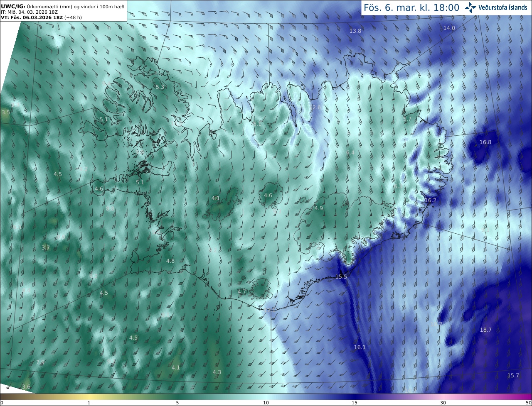Click the 12.6 value label
The image size is (532, 406).
click(315, 107)
